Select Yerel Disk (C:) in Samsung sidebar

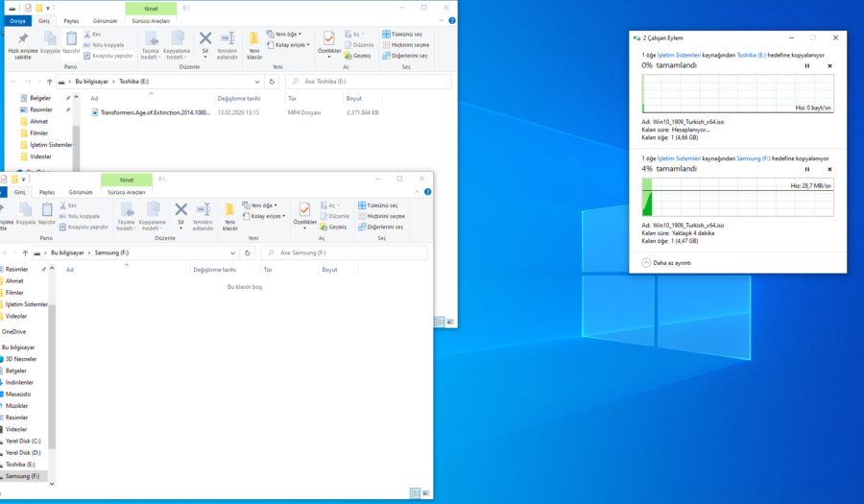point(23,442)
